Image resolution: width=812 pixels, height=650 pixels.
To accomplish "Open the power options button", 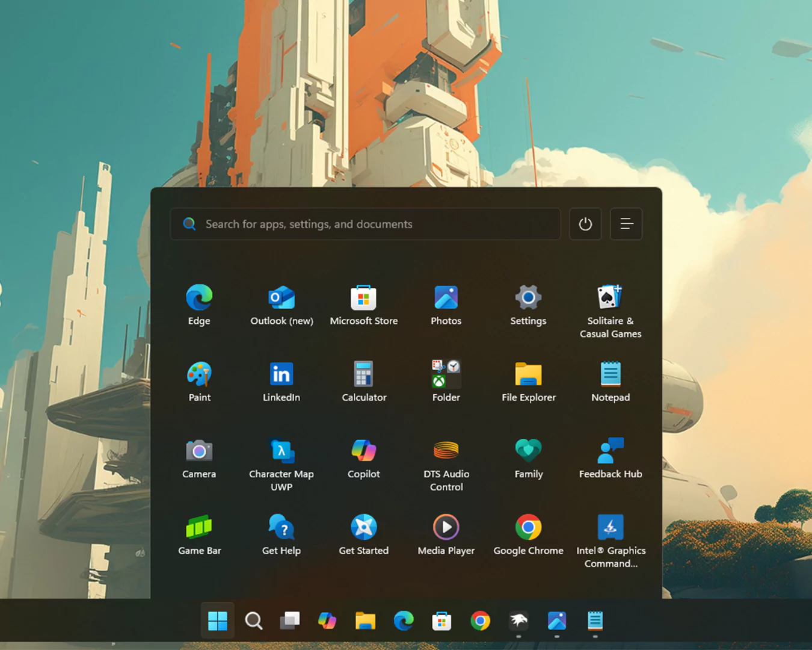I will [x=585, y=224].
